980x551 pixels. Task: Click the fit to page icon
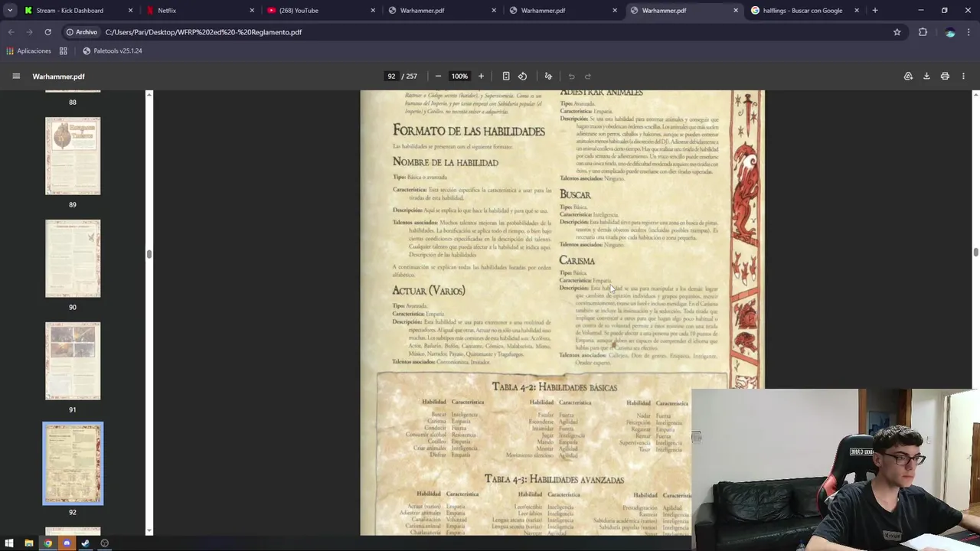(506, 77)
